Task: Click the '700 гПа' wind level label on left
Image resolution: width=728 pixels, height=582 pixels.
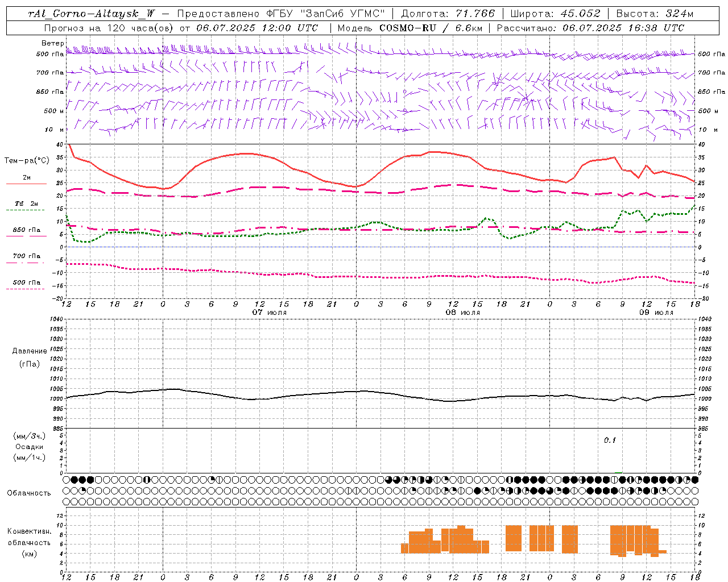Action: click(50, 73)
